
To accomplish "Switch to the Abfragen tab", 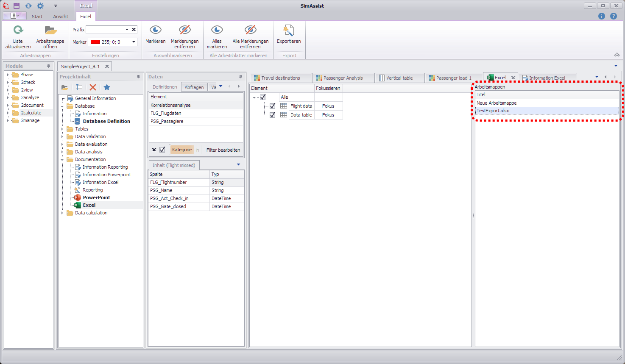I will coord(194,86).
